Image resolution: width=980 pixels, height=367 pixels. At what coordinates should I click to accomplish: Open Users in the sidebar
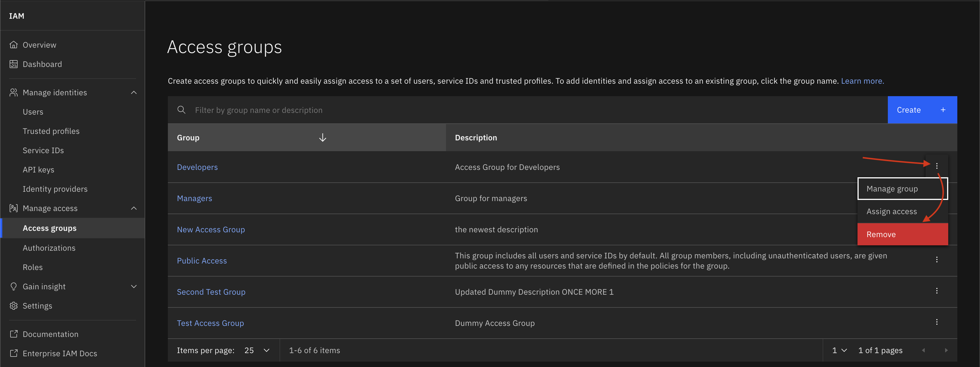tap(33, 112)
